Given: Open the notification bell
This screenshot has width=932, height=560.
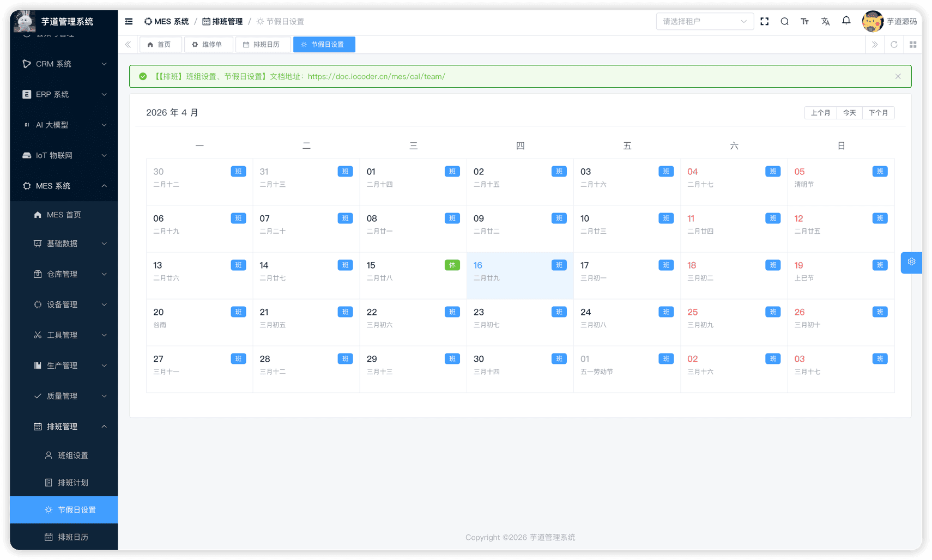Looking at the screenshot, I should coord(846,21).
